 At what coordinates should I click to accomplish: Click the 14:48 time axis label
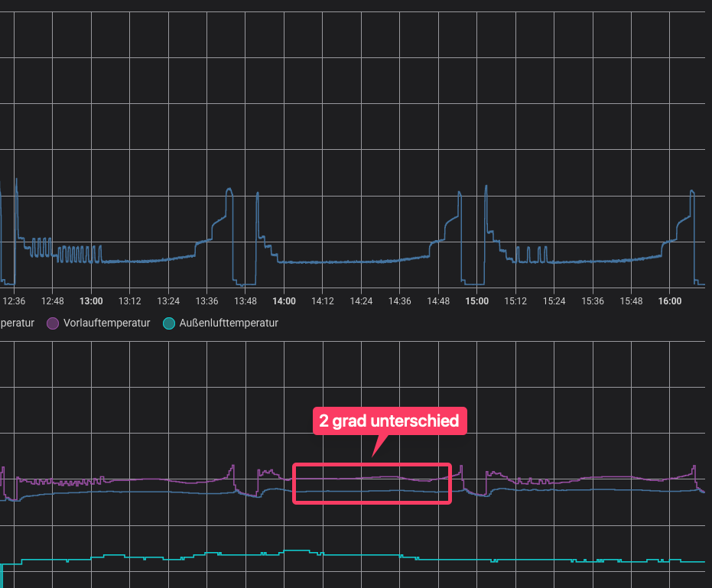[439, 301]
